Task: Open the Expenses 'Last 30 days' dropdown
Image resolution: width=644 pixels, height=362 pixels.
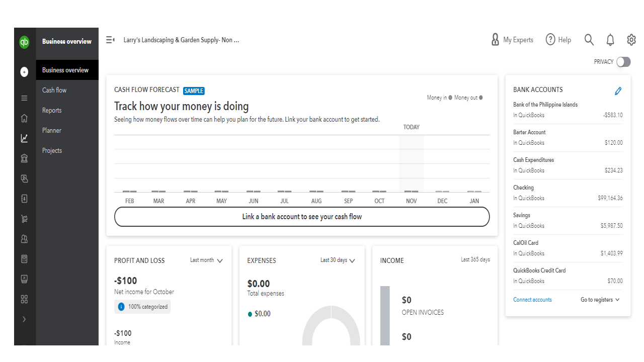Action: pyautogui.click(x=338, y=260)
